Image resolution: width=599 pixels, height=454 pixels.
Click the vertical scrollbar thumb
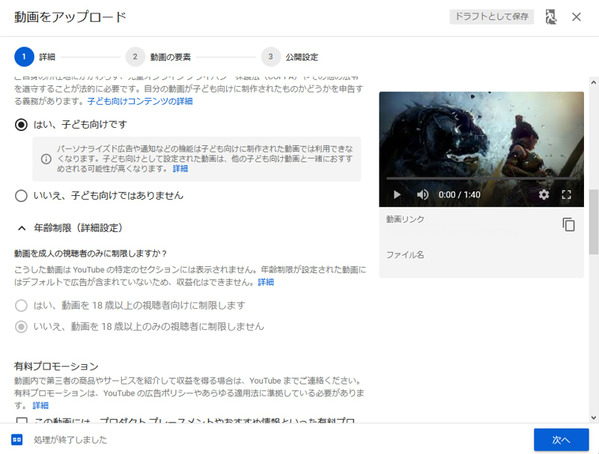coord(593,222)
